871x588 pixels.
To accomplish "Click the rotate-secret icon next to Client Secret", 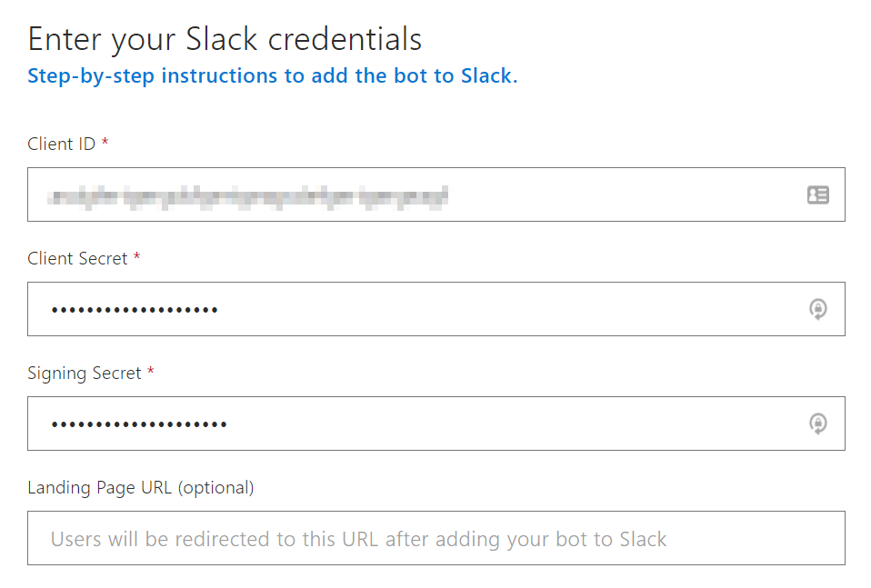I will (819, 309).
